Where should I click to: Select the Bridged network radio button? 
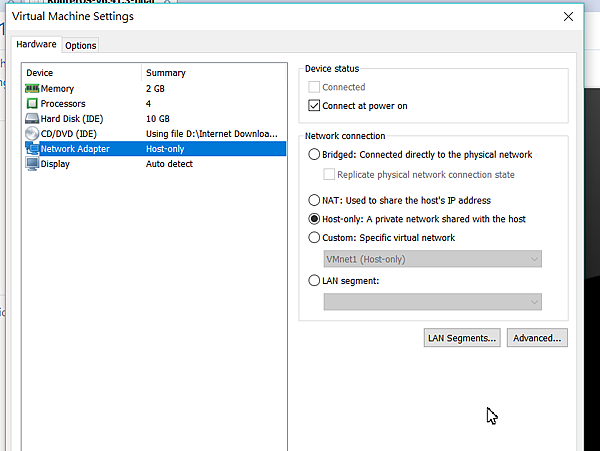[315, 155]
